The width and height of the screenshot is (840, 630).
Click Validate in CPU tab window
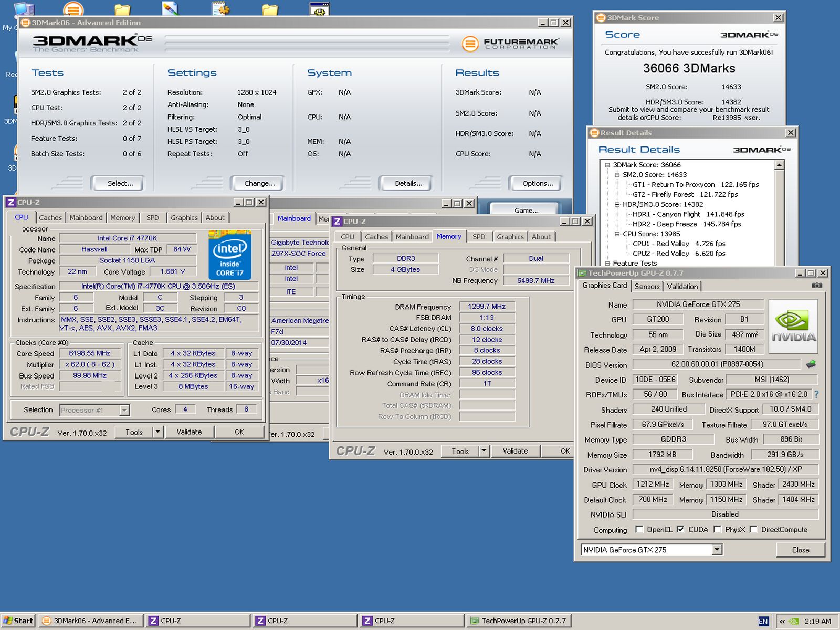click(x=189, y=432)
